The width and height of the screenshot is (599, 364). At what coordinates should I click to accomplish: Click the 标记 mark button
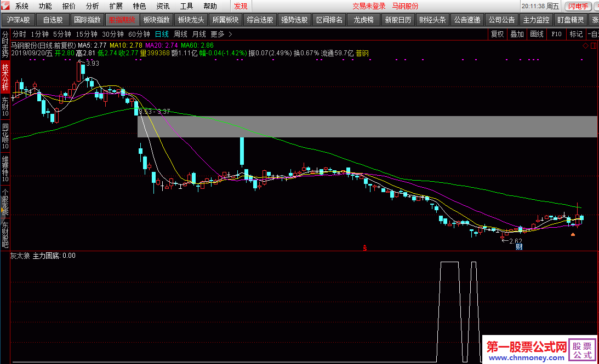pos(576,34)
